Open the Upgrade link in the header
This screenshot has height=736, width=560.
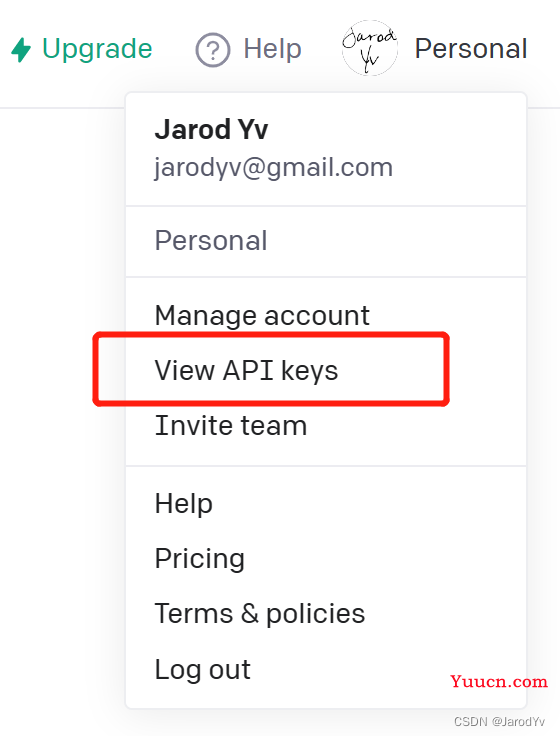point(82,49)
